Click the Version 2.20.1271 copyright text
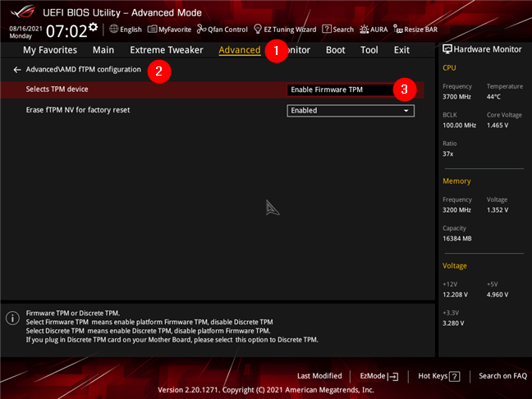This screenshot has width=532, height=399. pos(266,390)
